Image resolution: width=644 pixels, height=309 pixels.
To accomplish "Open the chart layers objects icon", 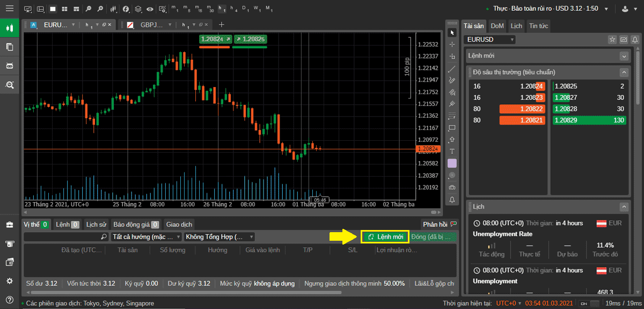I will (138, 9).
